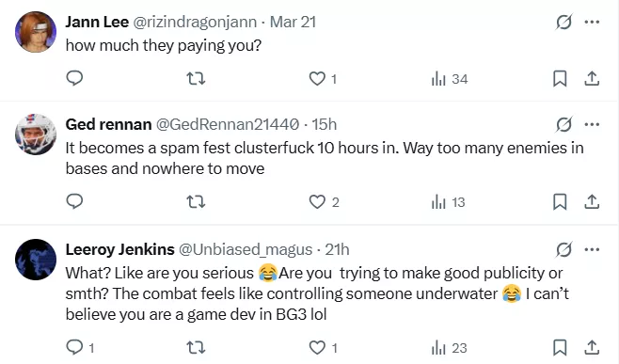This screenshot has width=619, height=364.
Task: Bookmark Jann Lee's tweet
Action: coord(560,79)
